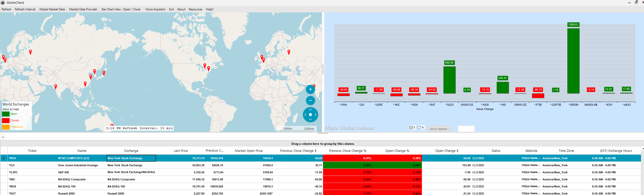The image size is (644, 195).
Task: Open the website link in the ^IXIC row
Action: pyautogui.click(x=531, y=179)
